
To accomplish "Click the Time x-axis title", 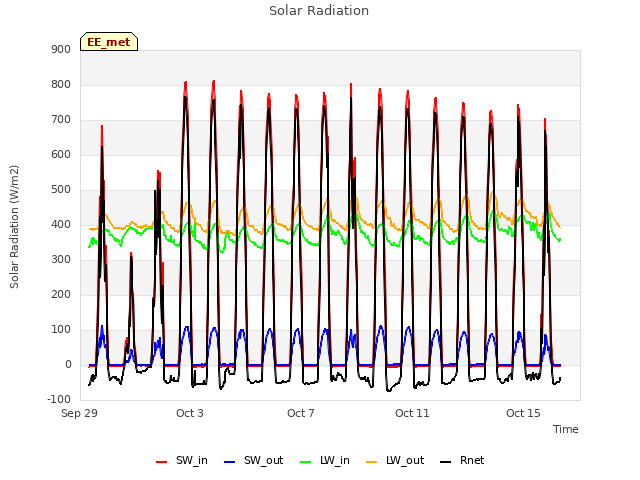I will pos(566,429).
